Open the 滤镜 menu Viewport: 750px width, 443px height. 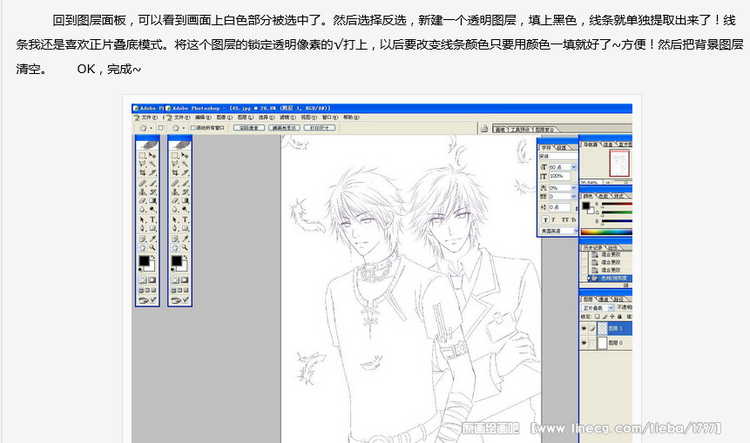point(287,117)
